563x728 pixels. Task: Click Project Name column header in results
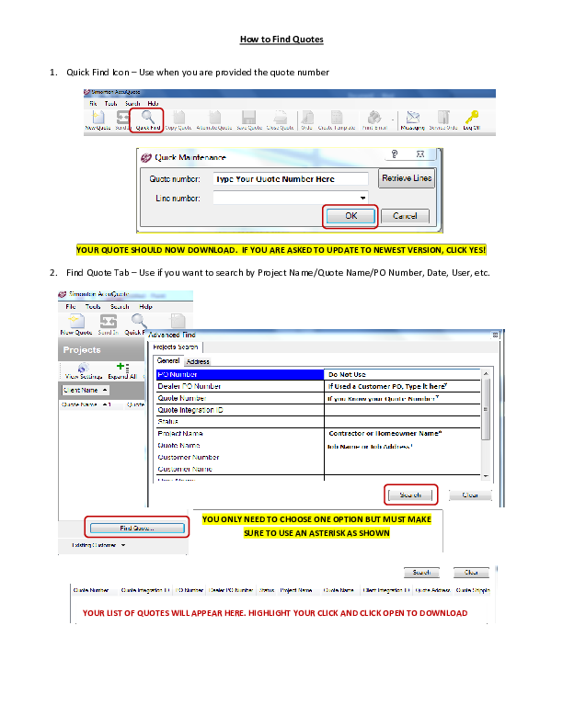point(296,590)
